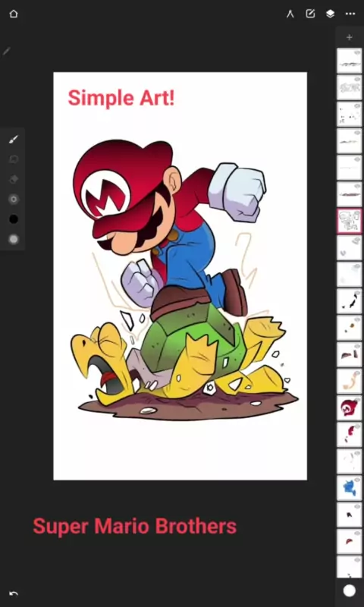Tap the faint pencil icon at left edge

coord(6,51)
